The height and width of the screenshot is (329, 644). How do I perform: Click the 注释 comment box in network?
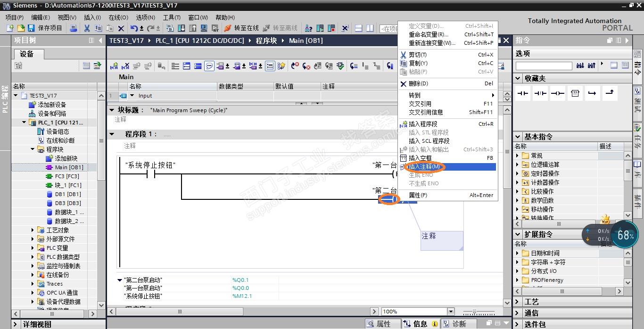pyautogui.click(x=442, y=240)
